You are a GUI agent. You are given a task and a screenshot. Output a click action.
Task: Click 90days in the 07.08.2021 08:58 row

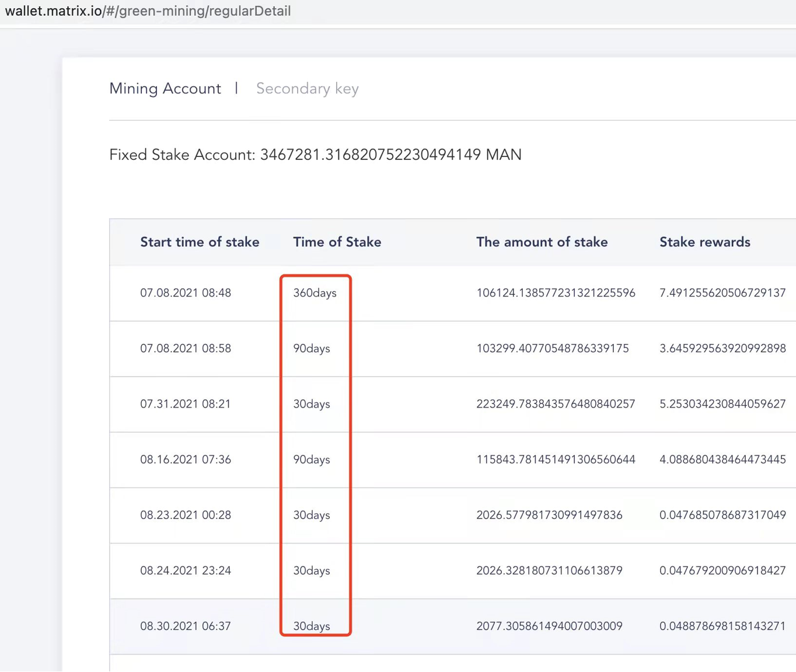[312, 349]
